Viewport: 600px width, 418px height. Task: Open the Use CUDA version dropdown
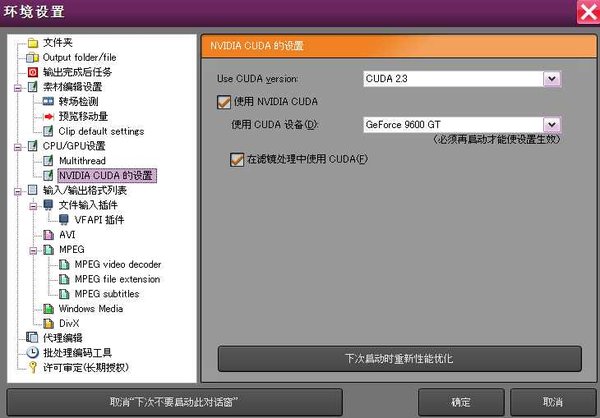click(x=550, y=78)
